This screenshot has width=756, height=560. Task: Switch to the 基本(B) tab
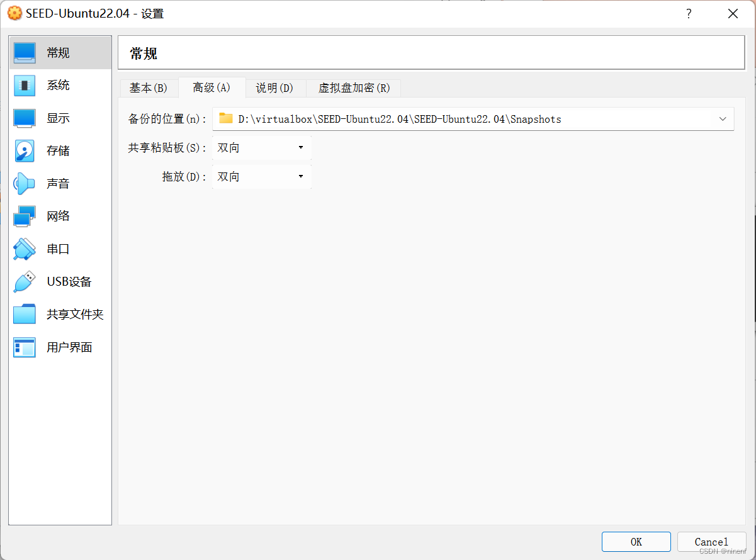pyautogui.click(x=149, y=88)
